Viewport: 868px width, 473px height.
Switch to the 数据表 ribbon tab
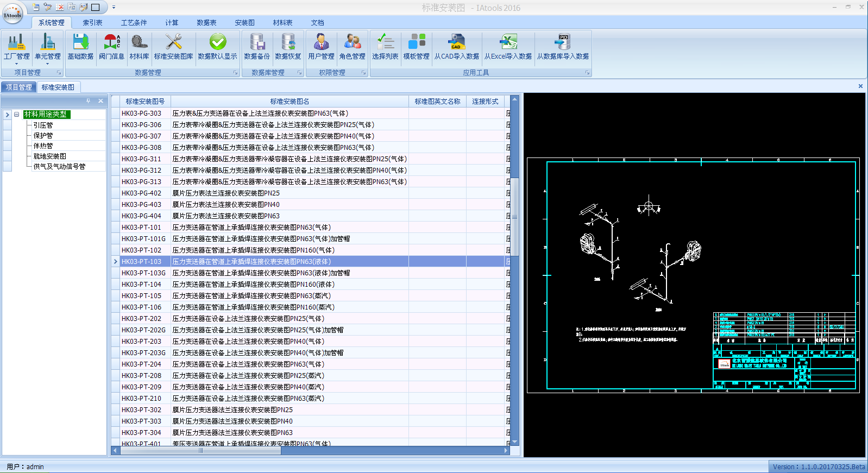(206, 23)
